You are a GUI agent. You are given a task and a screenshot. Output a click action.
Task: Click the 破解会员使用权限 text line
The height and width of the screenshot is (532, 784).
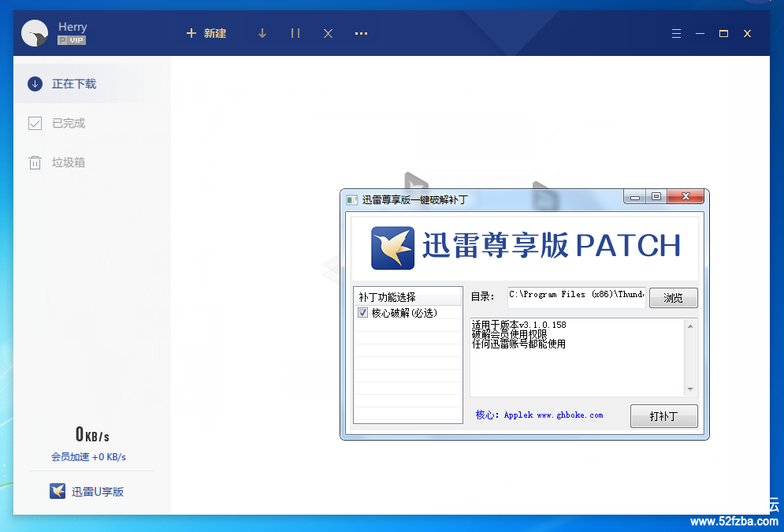pyautogui.click(x=510, y=334)
